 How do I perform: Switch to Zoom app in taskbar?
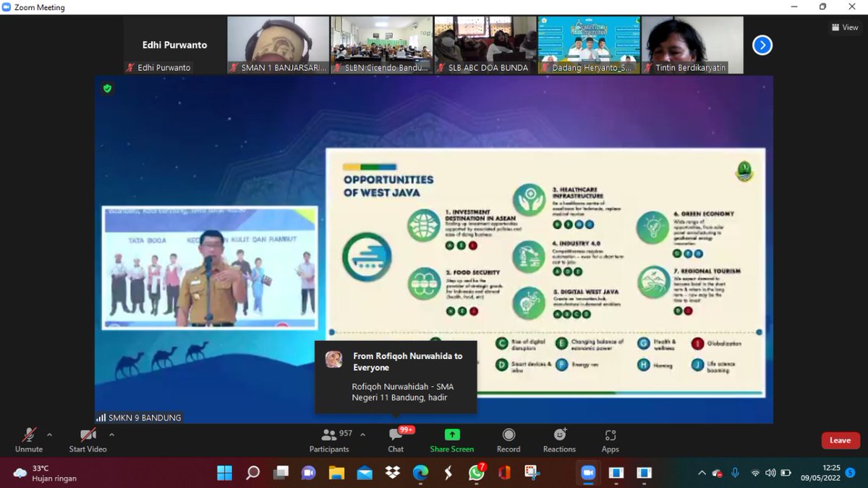pos(588,473)
